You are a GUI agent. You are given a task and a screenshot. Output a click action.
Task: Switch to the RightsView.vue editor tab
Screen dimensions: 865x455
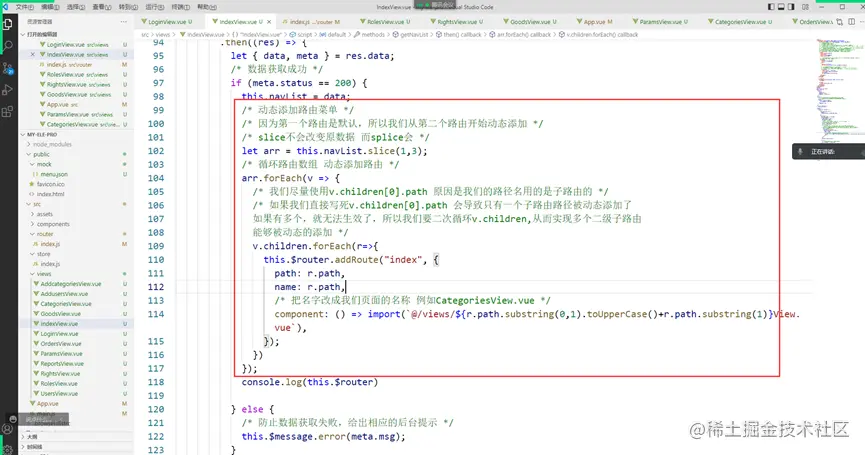[460, 22]
